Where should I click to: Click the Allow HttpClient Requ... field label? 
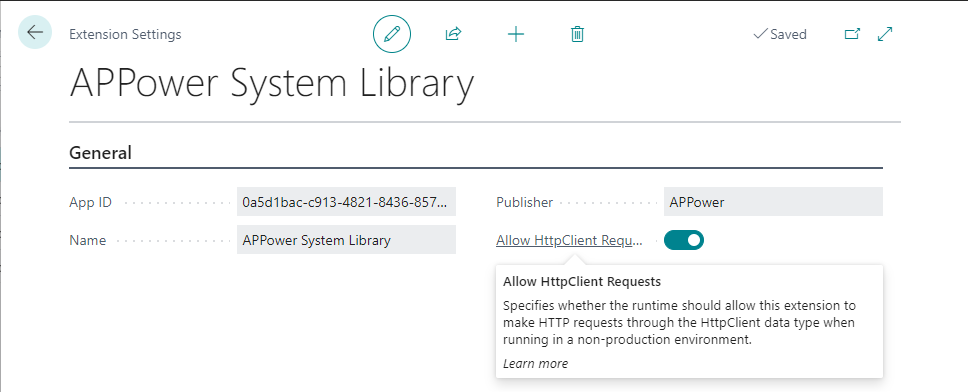pyautogui.click(x=569, y=240)
